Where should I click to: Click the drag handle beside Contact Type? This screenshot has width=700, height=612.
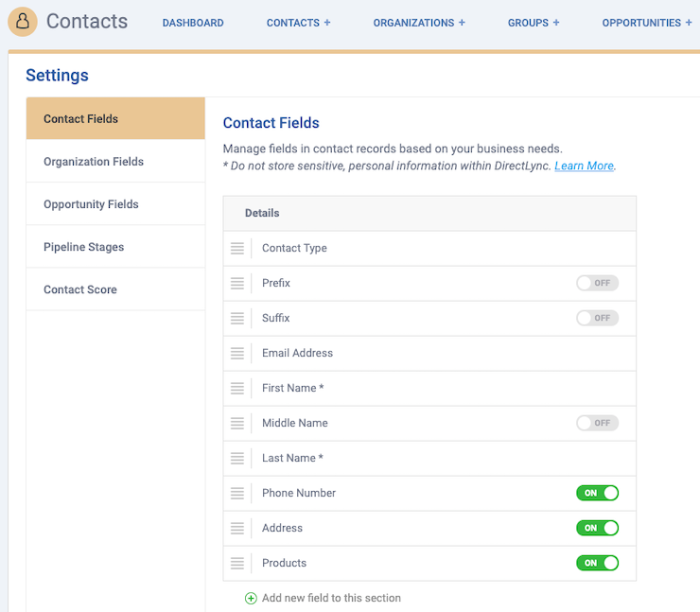(237, 248)
